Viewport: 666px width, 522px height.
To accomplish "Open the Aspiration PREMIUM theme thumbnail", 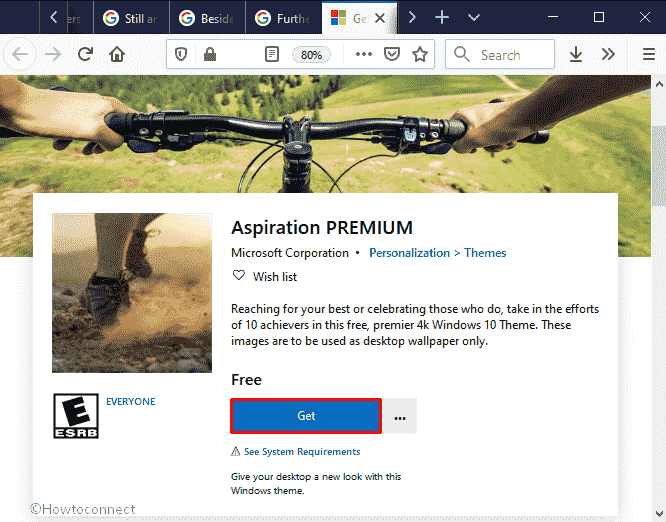I will pyautogui.click(x=132, y=293).
